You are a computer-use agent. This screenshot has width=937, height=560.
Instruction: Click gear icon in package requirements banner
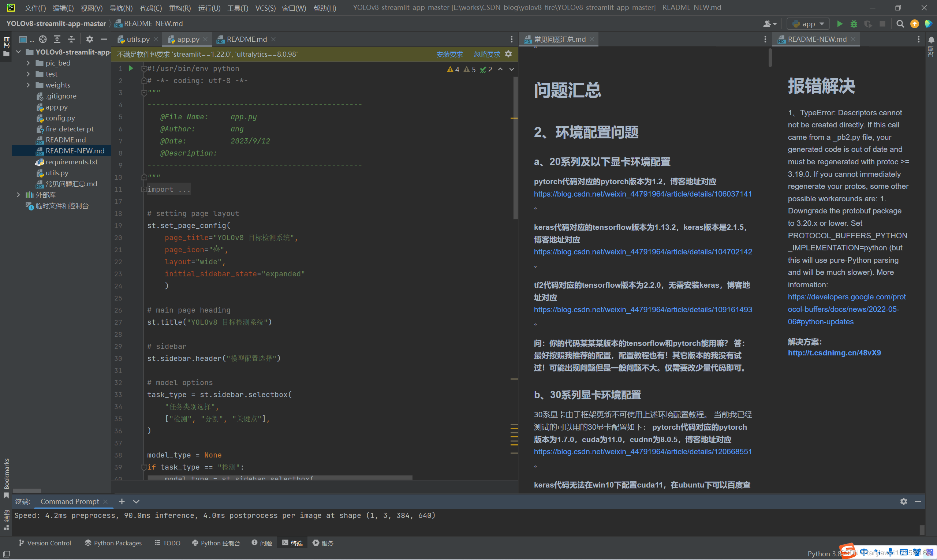508,54
